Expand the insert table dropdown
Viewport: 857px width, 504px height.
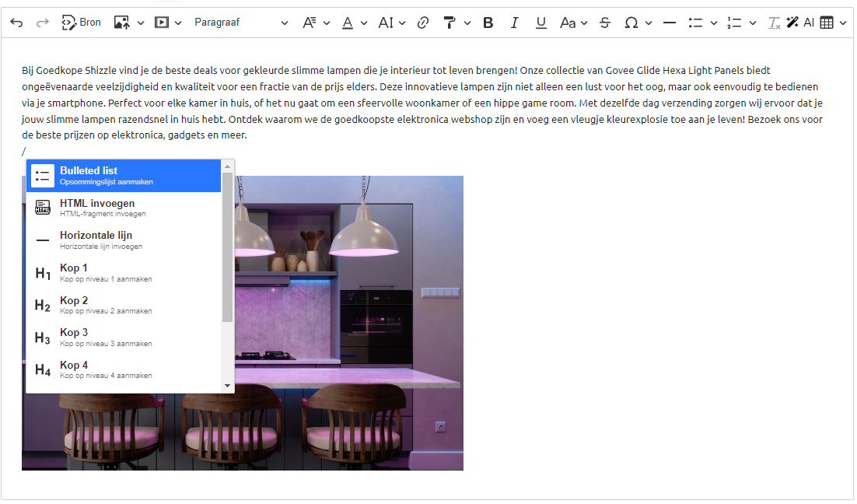point(843,23)
